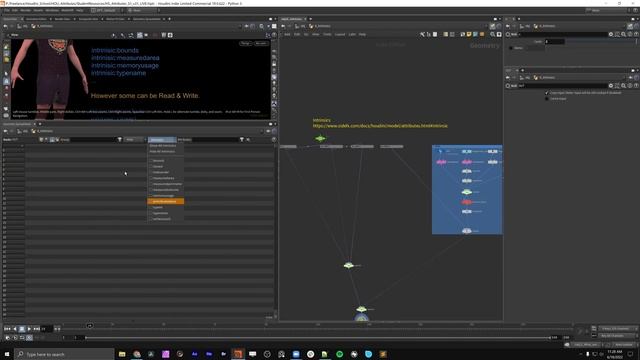Select the left pink node in the blue box
This screenshot has height=360, width=640.
click(441, 162)
